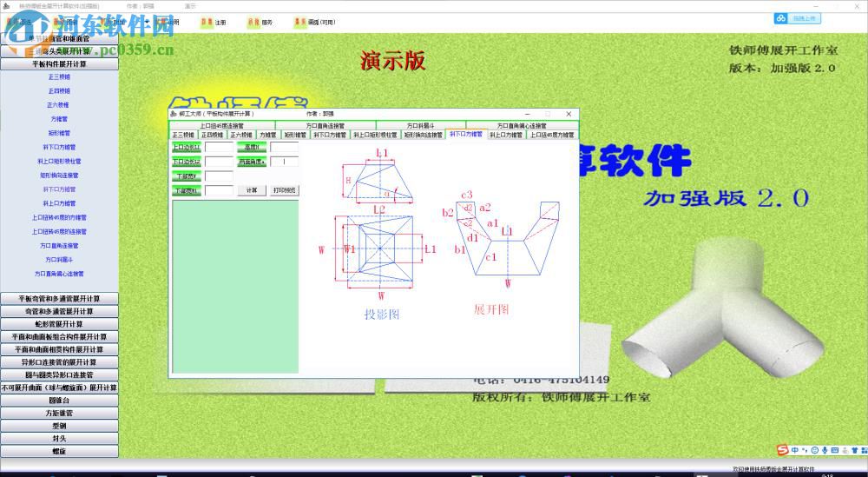Viewport: 868px width, 477px height.
Task: Switch to the 斜上口方锥管 tab
Action: click(x=506, y=135)
